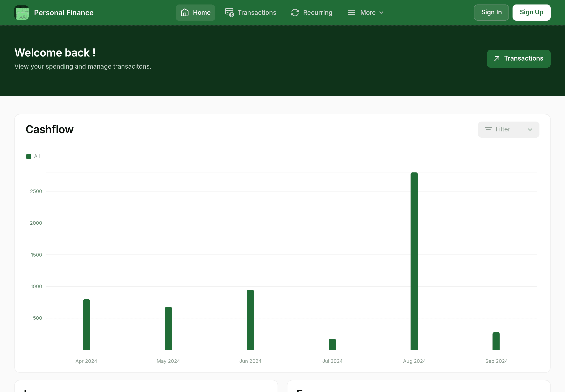Click the More hamburger menu icon

pos(351,13)
